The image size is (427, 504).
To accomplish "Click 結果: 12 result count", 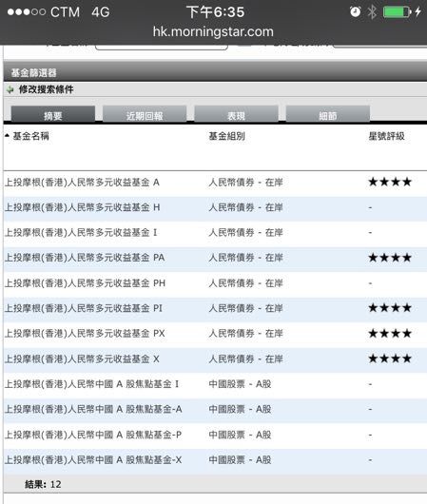I will point(43,484).
